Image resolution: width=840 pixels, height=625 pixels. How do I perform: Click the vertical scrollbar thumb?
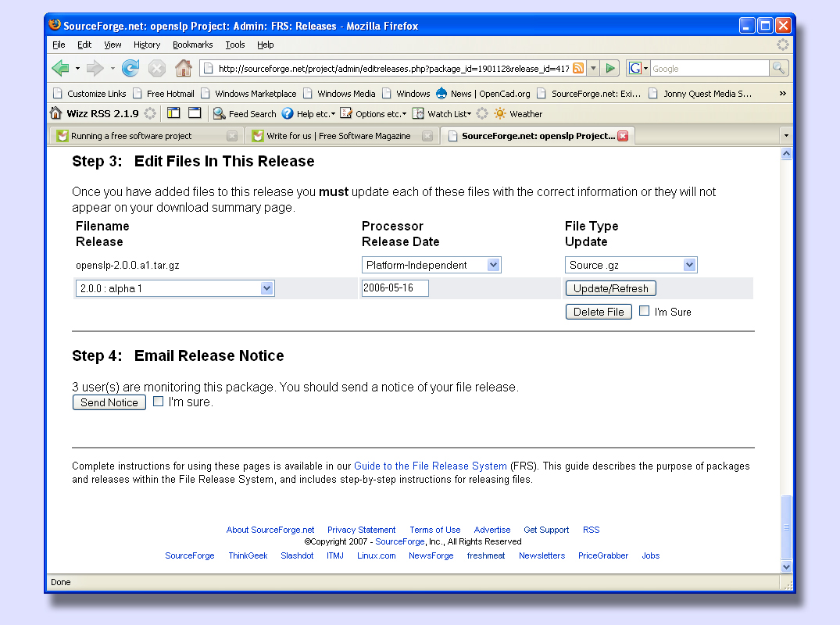786,527
